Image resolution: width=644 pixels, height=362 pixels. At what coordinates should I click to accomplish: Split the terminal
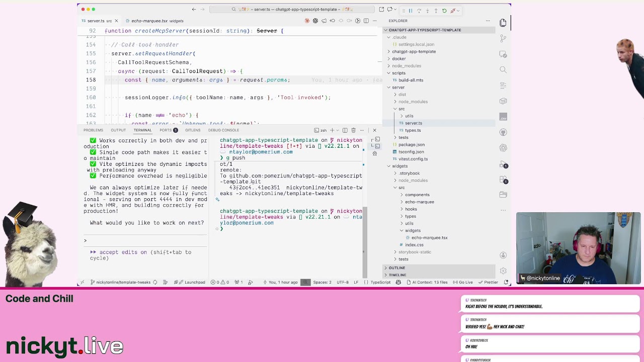pyautogui.click(x=345, y=130)
